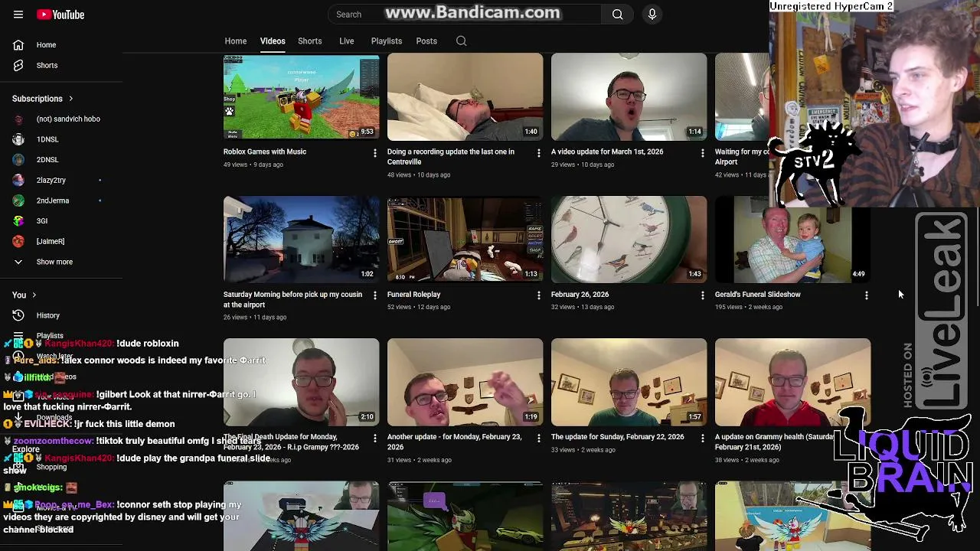Open February 26, 2026 video title

click(x=580, y=295)
